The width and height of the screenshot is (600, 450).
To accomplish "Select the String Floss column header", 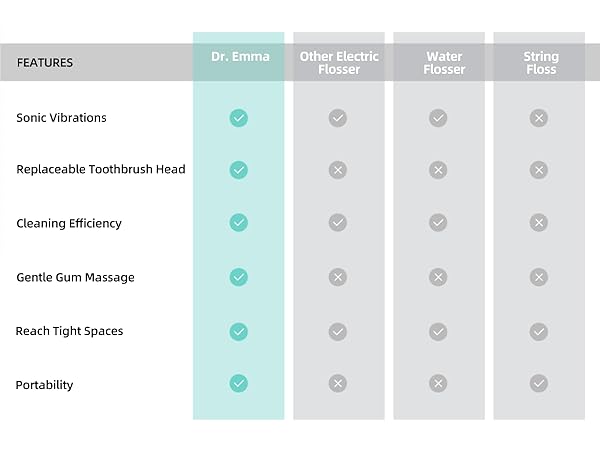I will click(x=540, y=62).
